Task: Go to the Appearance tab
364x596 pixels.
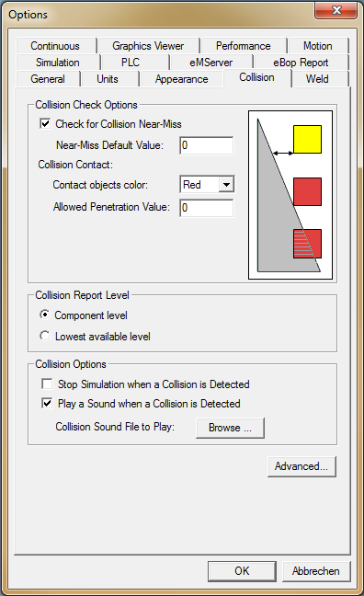Action: coord(182,79)
